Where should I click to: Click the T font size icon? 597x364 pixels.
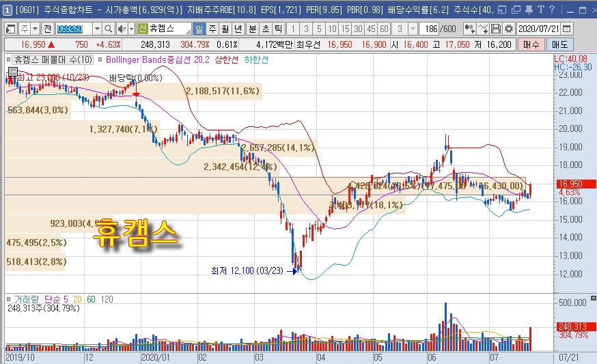click(541, 10)
